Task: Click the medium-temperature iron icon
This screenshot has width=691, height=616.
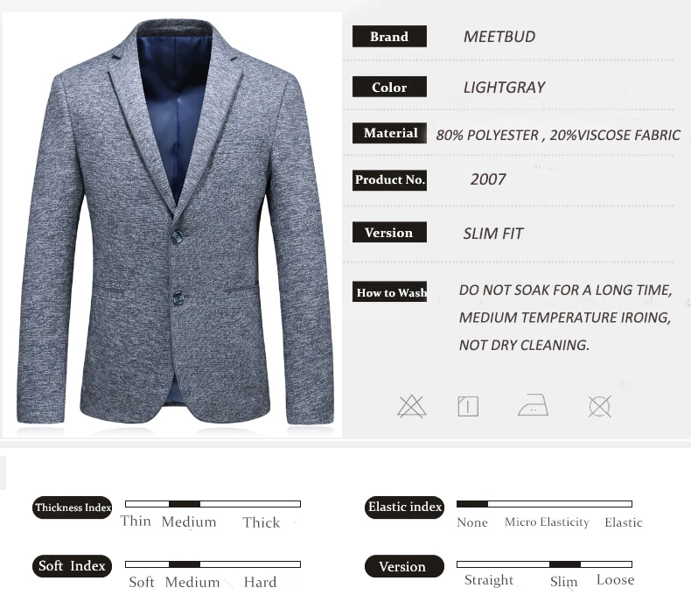Action: 533,405
